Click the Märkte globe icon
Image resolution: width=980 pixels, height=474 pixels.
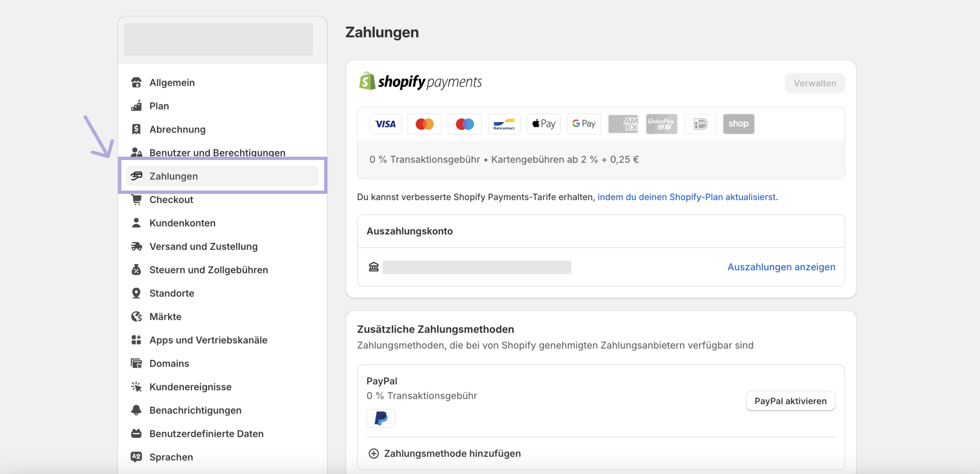tap(136, 316)
